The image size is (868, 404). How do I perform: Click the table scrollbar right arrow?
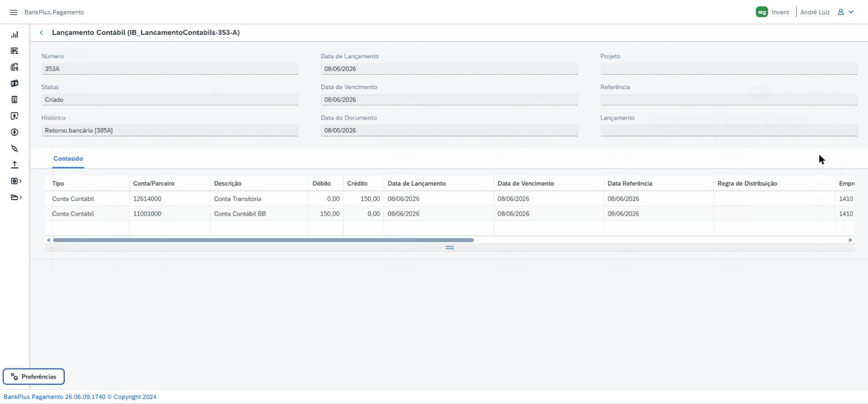tap(850, 240)
